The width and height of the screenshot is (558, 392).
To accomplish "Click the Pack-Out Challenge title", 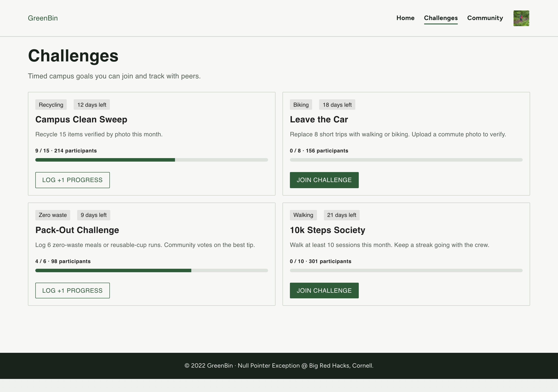I will coord(77,230).
